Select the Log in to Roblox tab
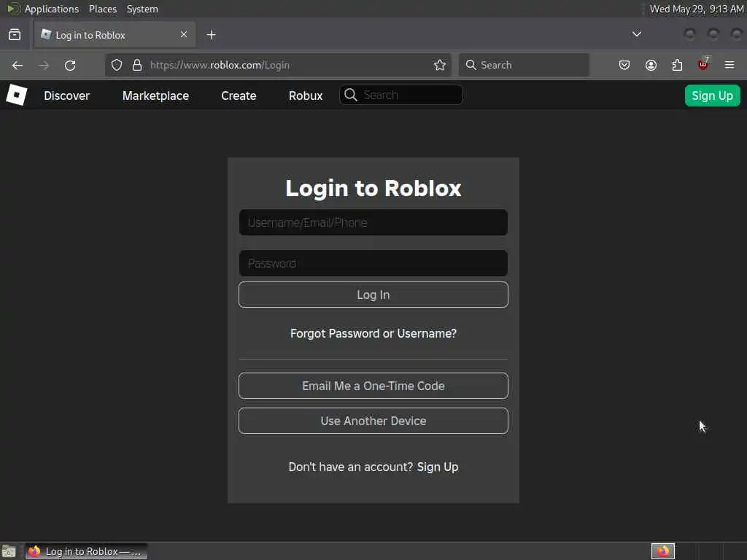 coord(115,35)
